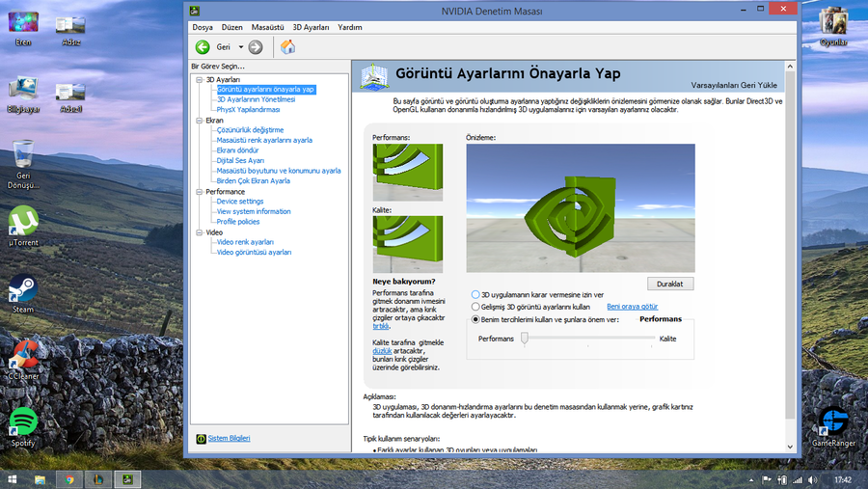
Task: Open the Adsız1 desktop file icon
Action: click(x=70, y=92)
